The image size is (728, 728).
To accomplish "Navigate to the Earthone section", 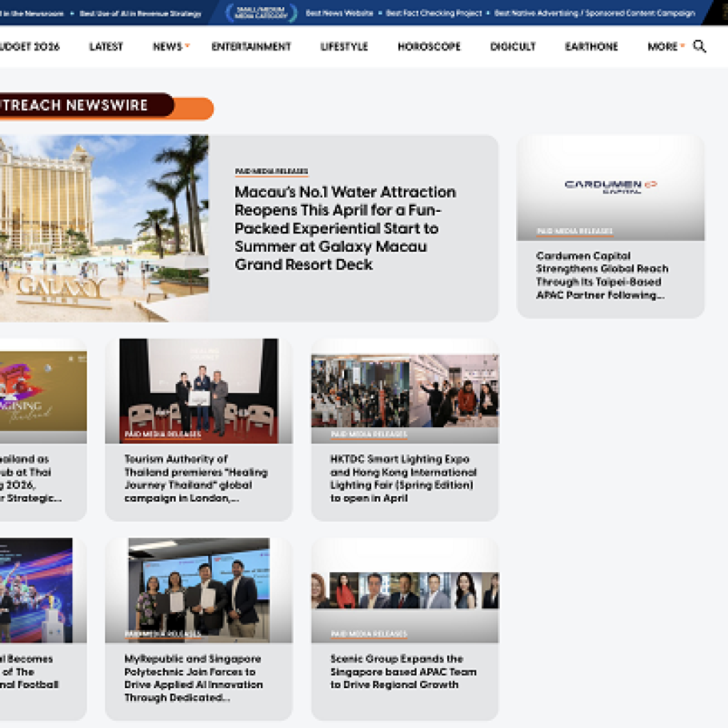I will point(591,46).
